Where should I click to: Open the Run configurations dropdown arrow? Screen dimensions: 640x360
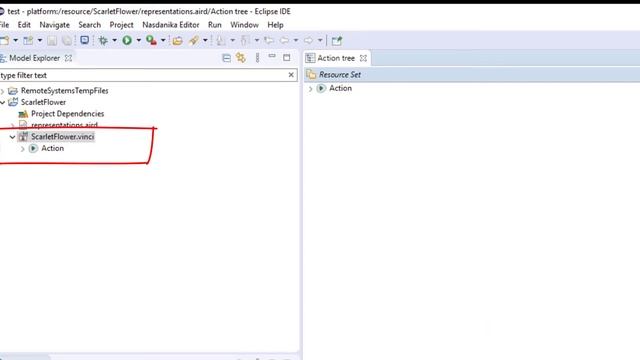click(138, 40)
